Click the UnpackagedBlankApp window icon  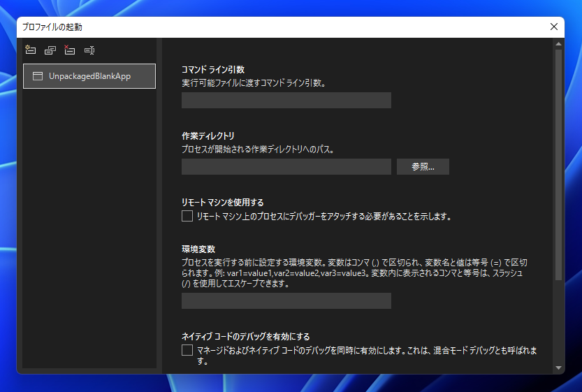[38, 76]
